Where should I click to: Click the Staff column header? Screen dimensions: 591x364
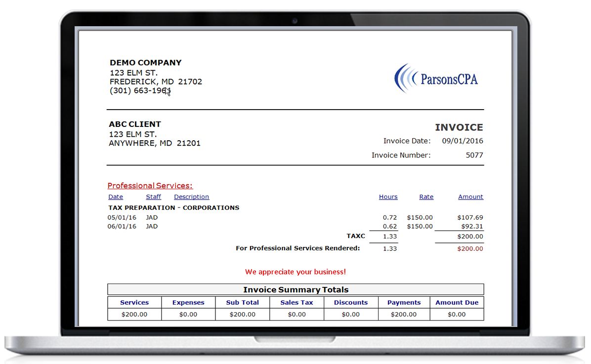click(153, 197)
